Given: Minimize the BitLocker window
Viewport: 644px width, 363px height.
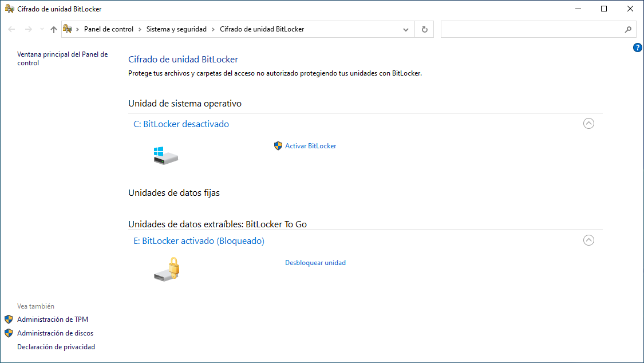Looking at the screenshot, I should (578, 9).
